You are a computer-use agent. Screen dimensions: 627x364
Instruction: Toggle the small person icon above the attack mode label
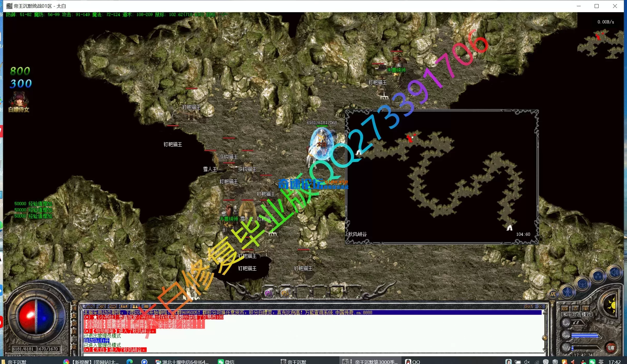tap(576, 309)
